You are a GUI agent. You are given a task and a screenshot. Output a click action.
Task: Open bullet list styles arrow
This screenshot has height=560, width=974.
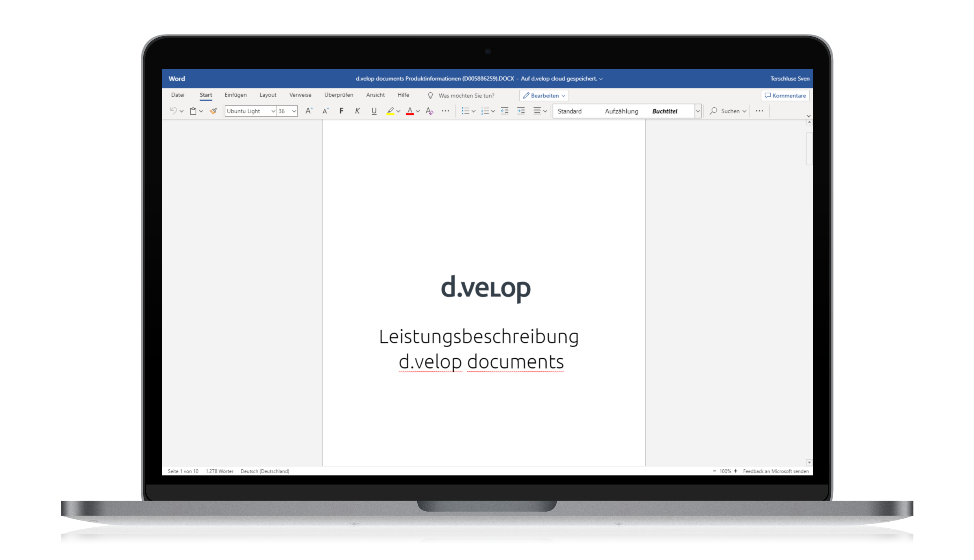(473, 111)
